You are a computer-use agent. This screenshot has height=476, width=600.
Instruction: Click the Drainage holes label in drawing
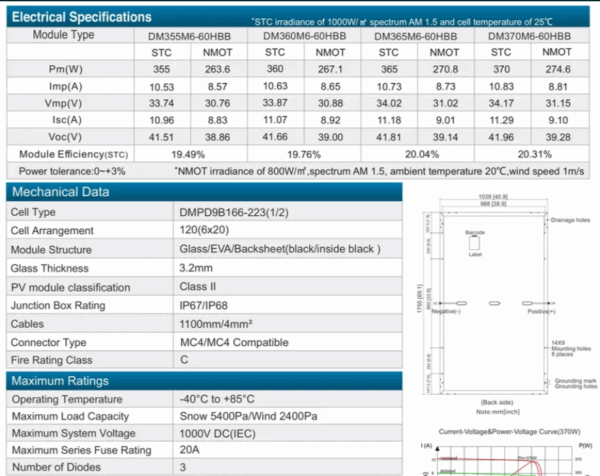pyautogui.click(x=570, y=220)
